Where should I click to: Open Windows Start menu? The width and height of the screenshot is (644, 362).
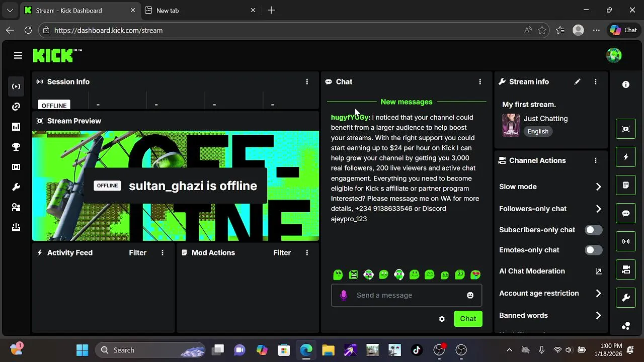83,350
